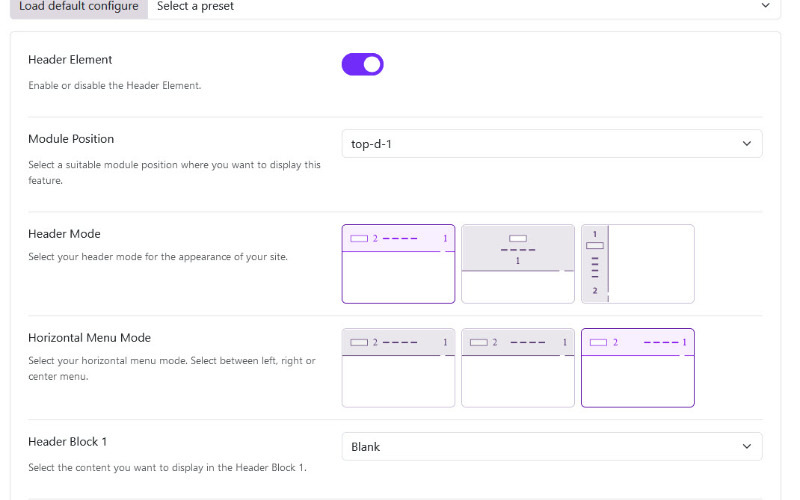Click the Horizontal Menu Mode label

click(89, 338)
